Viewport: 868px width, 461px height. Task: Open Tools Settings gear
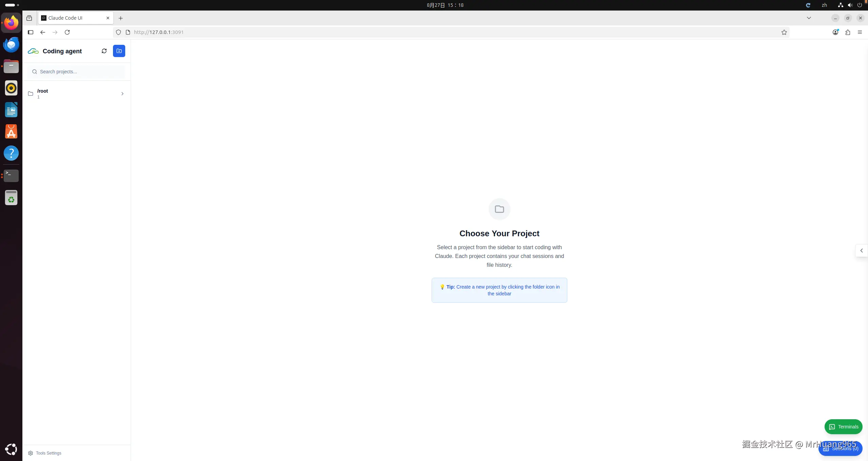tap(31, 453)
